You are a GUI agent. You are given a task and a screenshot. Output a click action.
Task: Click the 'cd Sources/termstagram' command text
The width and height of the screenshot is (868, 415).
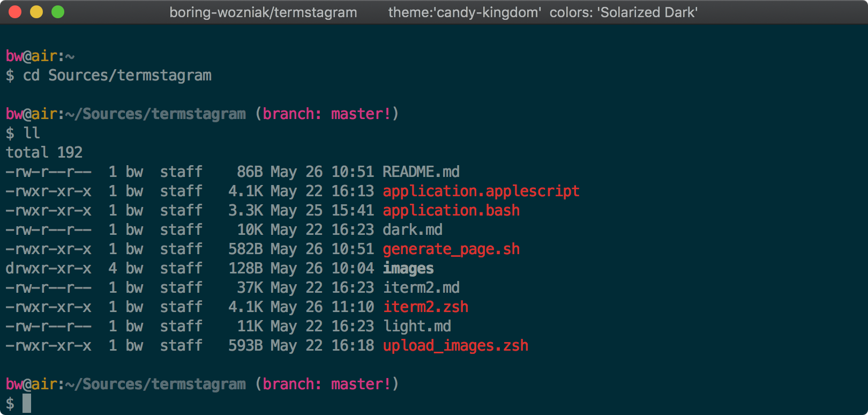(x=117, y=75)
